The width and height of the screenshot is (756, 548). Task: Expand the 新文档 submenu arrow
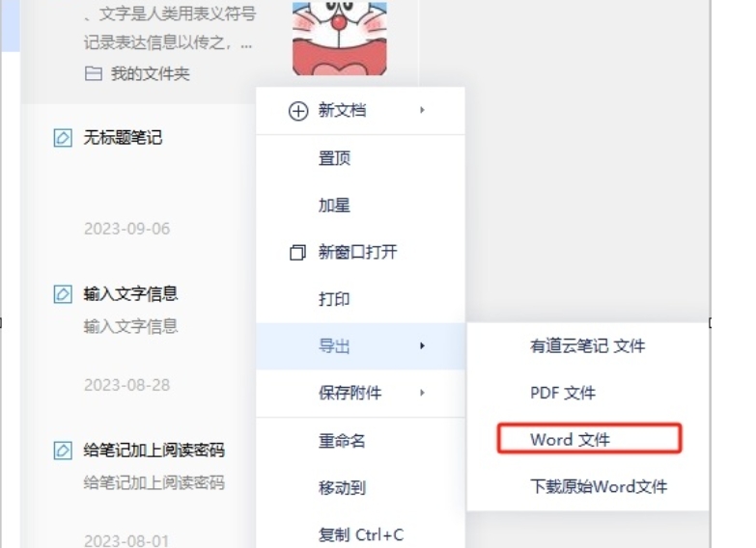pos(422,110)
